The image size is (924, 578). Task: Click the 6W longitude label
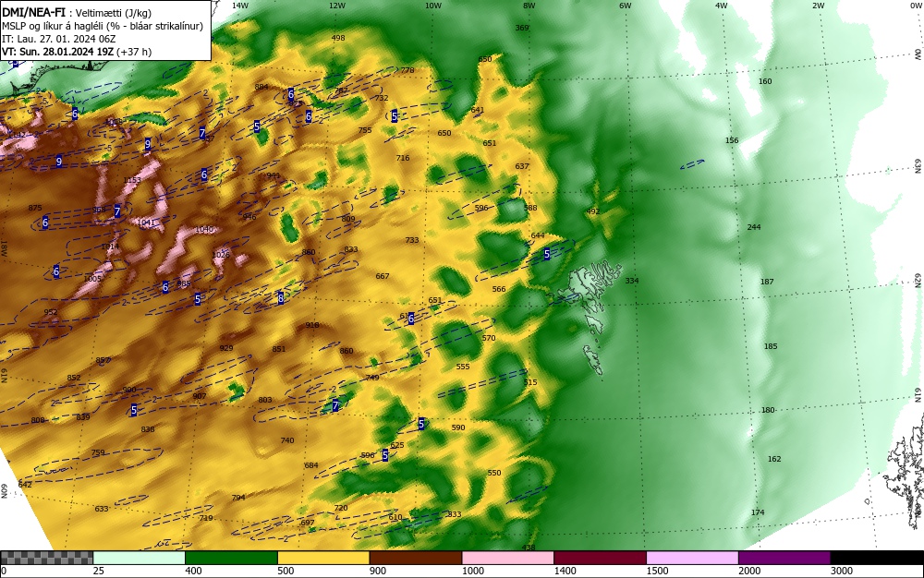626,6
